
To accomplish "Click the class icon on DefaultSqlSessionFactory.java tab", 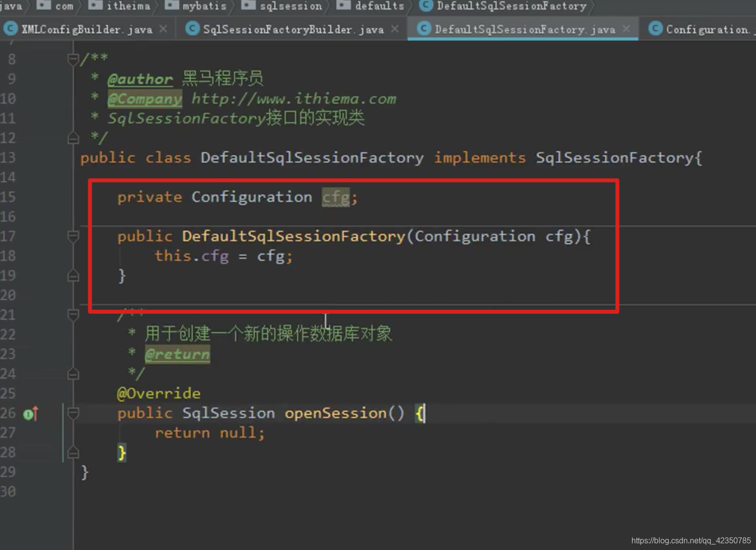I will [424, 29].
